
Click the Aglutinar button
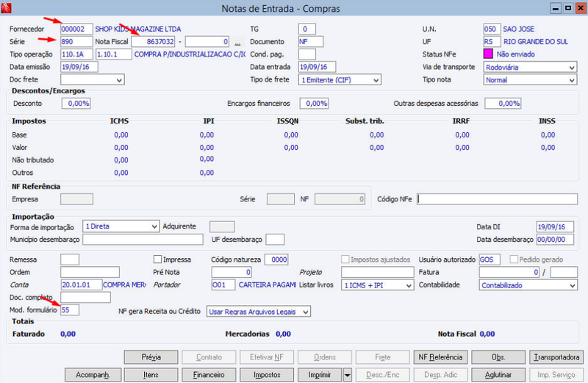pyautogui.click(x=498, y=375)
